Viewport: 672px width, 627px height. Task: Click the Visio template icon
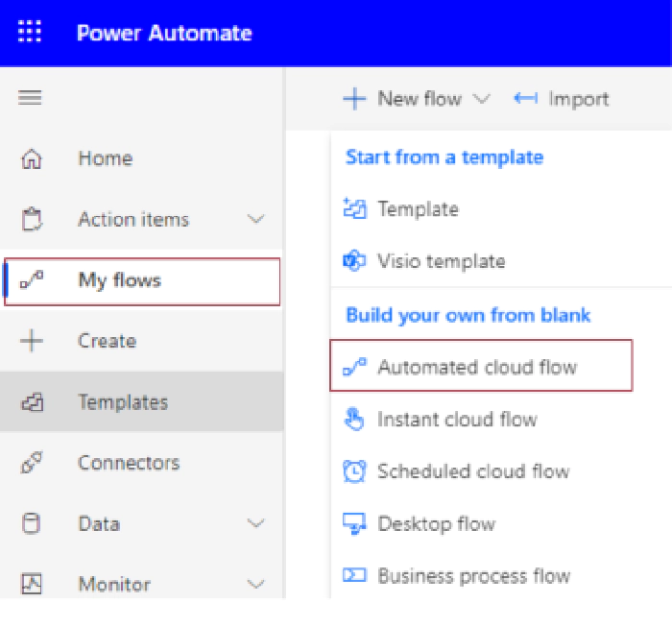coord(354,261)
